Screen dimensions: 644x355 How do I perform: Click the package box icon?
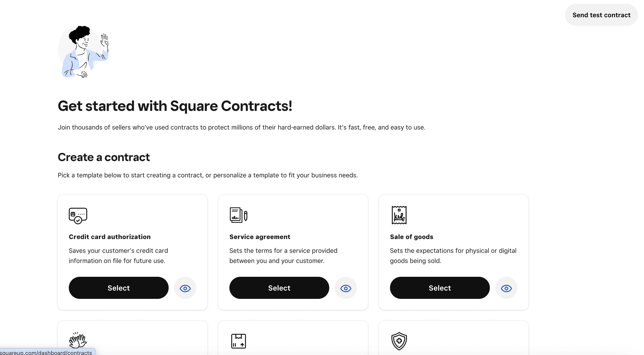click(x=238, y=341)
